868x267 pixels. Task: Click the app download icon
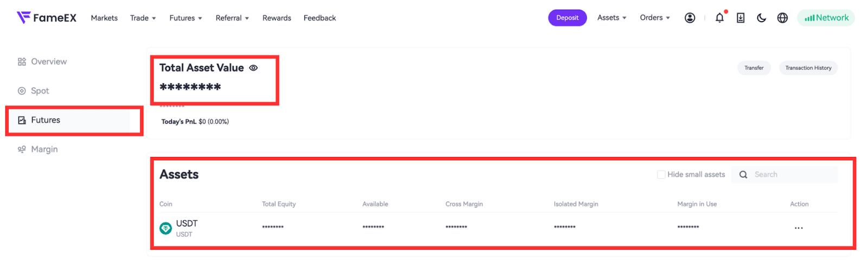pos(741,18)
